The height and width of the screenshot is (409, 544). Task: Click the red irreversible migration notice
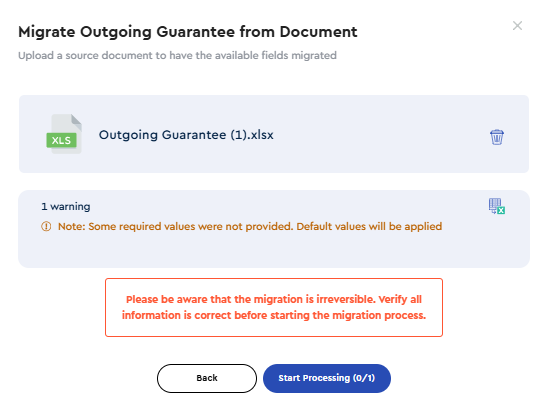tap(274, 307)
